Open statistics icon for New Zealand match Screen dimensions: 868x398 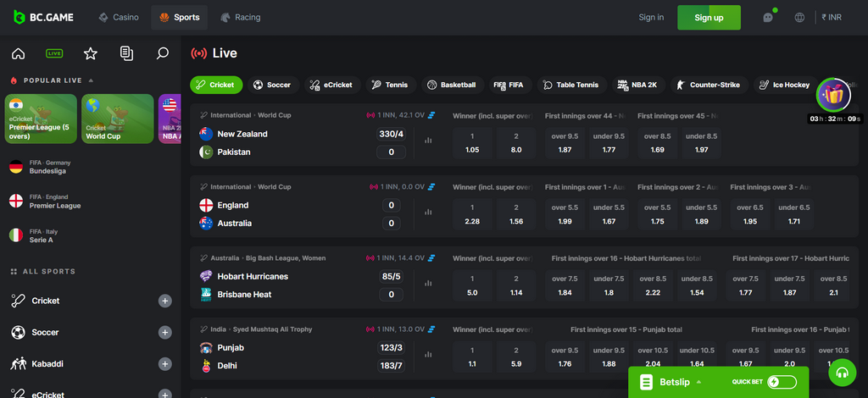pyautogui.click(x=428, y=141)
